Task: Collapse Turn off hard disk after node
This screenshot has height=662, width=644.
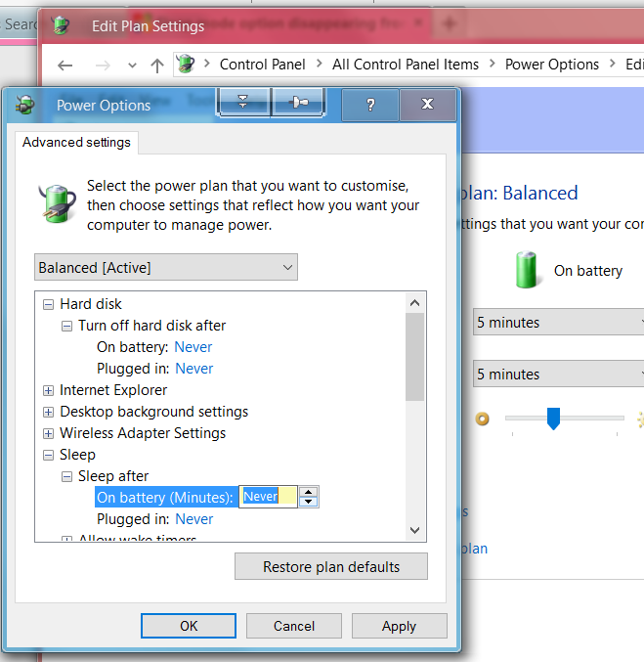Action: click(x=66, y=326)
